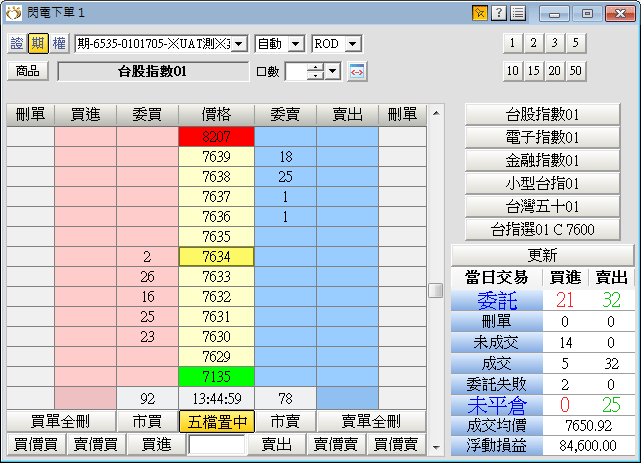Viewport: 641px width, 463px height.
Task: Toggle the 五檔置中 center button
Action: pyautogui.click(x=216, y=422)
